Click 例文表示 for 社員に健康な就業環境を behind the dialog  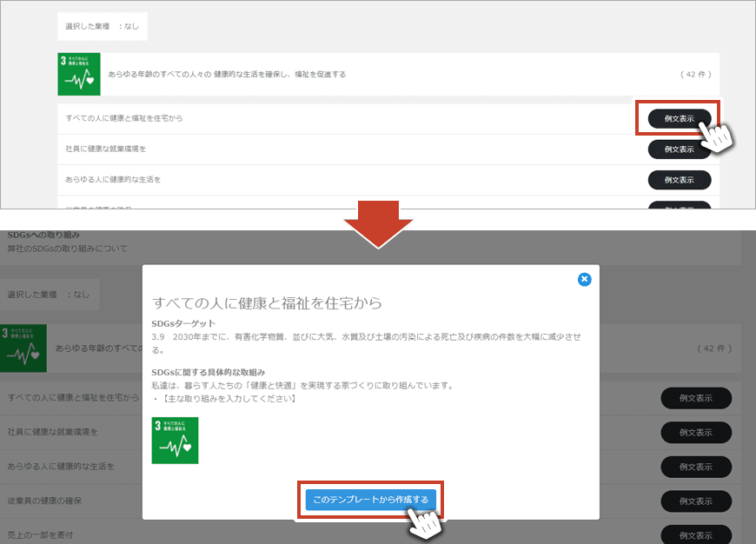(x=696, y=432)
